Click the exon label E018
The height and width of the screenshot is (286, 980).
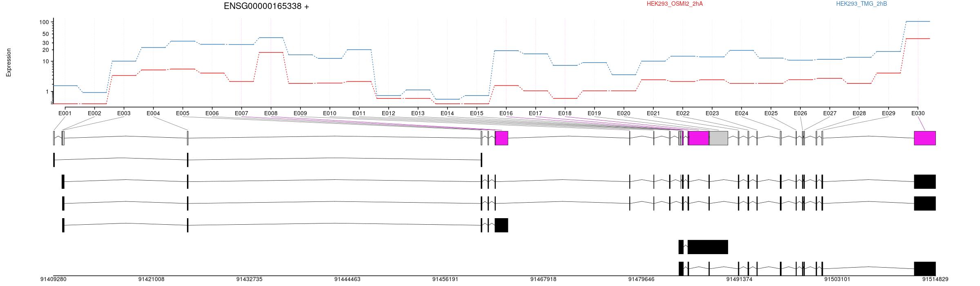[565, 113]
